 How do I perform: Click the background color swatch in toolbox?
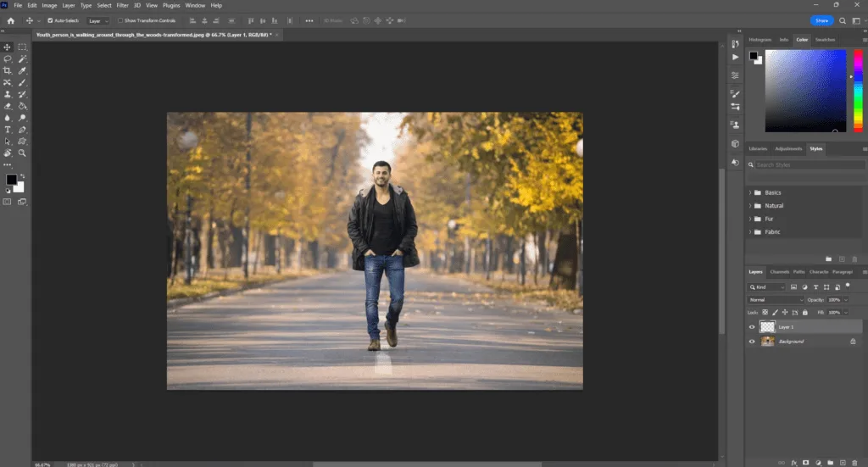click(x=20, y=189)
